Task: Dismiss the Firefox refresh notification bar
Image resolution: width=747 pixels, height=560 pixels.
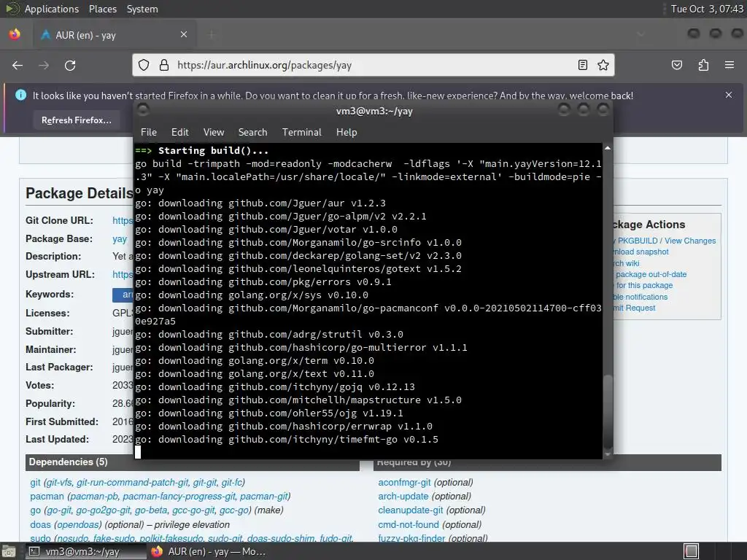Action: (x=729, y=95)
